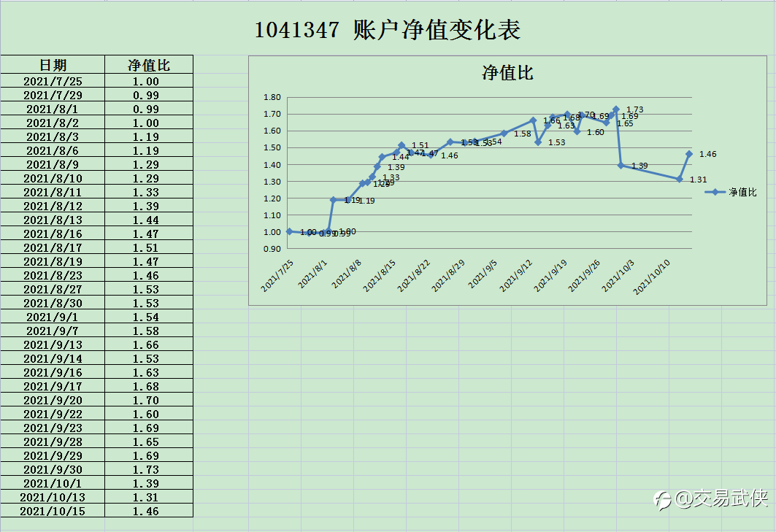This screenshot has height=532, width=776.
Task: Select the date cell 2021/7/29
Action: coord(53,95)
